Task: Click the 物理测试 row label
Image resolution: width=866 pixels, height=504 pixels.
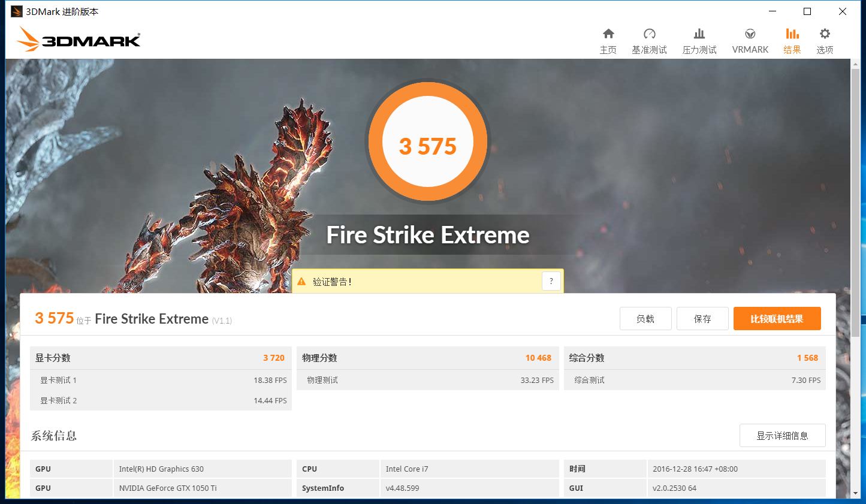Action: pyautogui.click(x=322, y=380)
